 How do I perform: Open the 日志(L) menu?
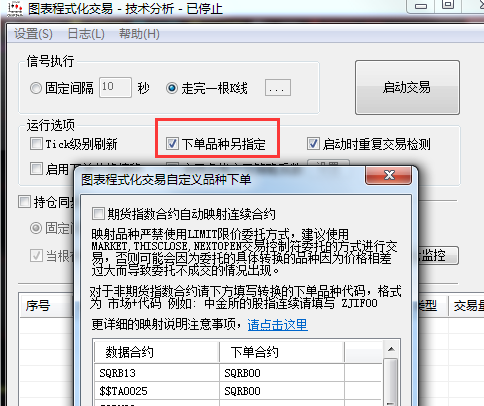tap(86, 34)
